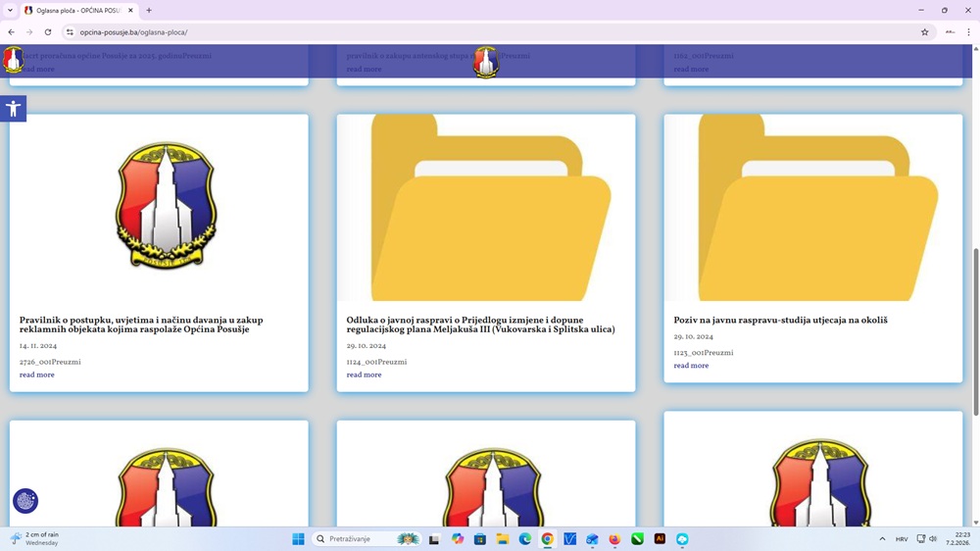Open File Explorer from the taskbar

(x=503, y=538)
